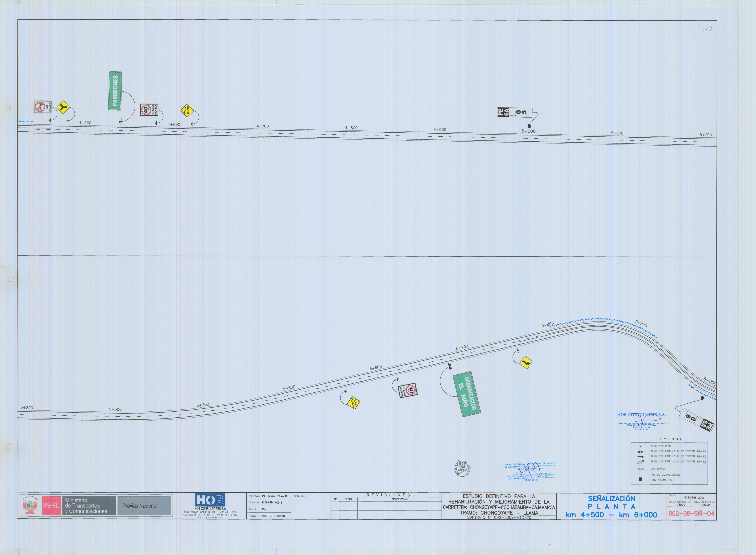756x555 pixels.
Task: Select the 5+500 station label
Action: pos(289,388)
